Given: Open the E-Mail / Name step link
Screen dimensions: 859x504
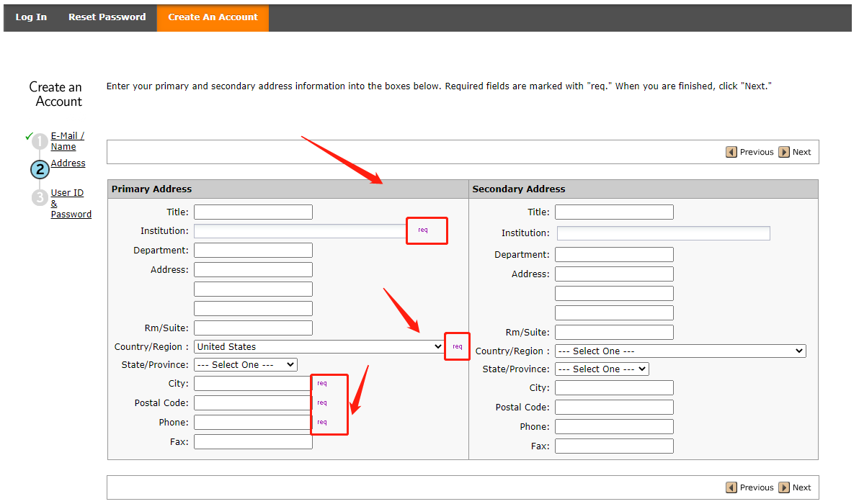Looking at the screenshot, I should [68, 141].
